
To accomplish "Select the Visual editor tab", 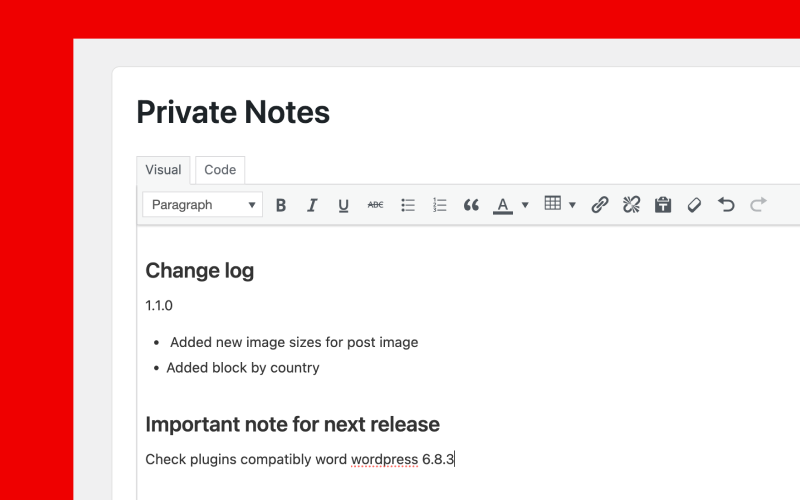I will [163, 170].
